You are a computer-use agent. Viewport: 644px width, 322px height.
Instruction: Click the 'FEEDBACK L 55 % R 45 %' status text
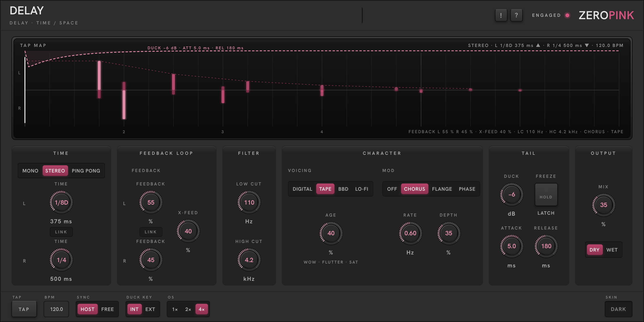[x=441, y=132]
